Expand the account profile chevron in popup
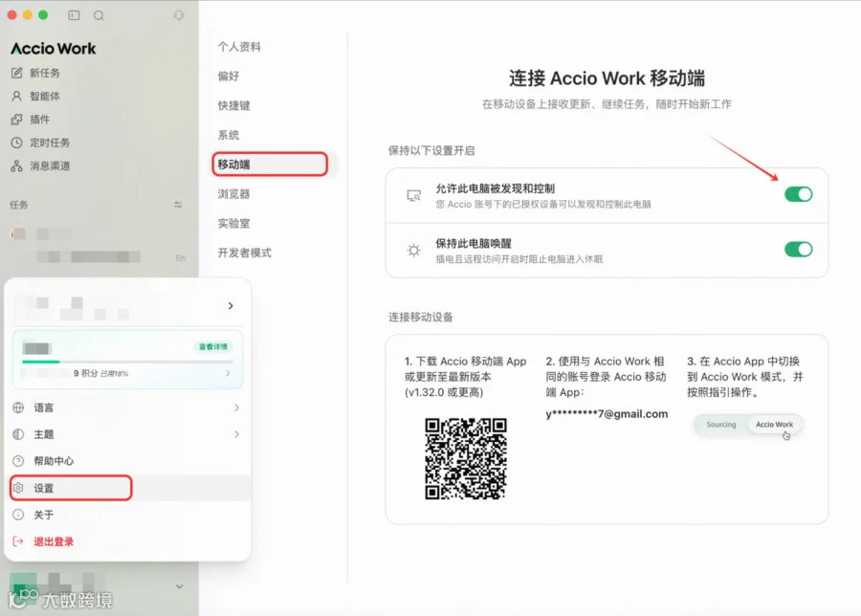The width and height of the screenshot is (861, 616). 231,305
